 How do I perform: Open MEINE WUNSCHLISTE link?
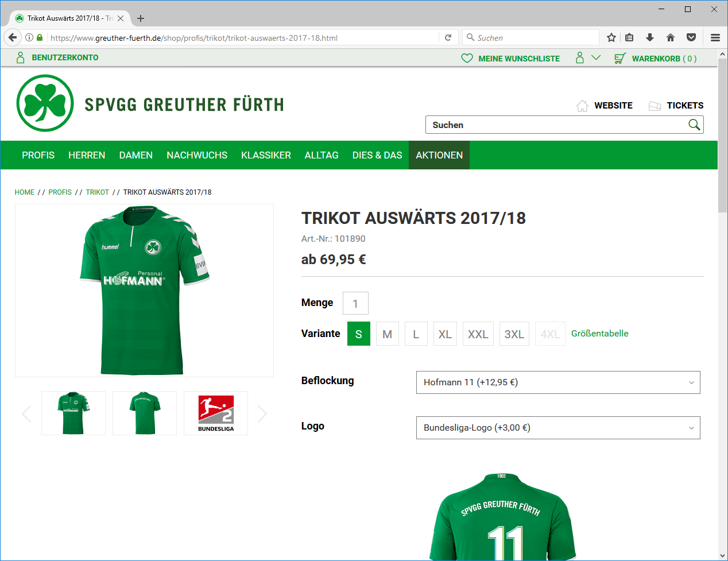[x=519, y=59]
